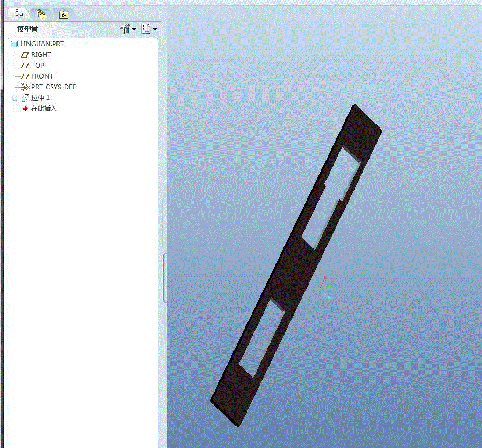Switch to the Model Tree tab
This screenshot has height=448, width=482.
(19, 14)
